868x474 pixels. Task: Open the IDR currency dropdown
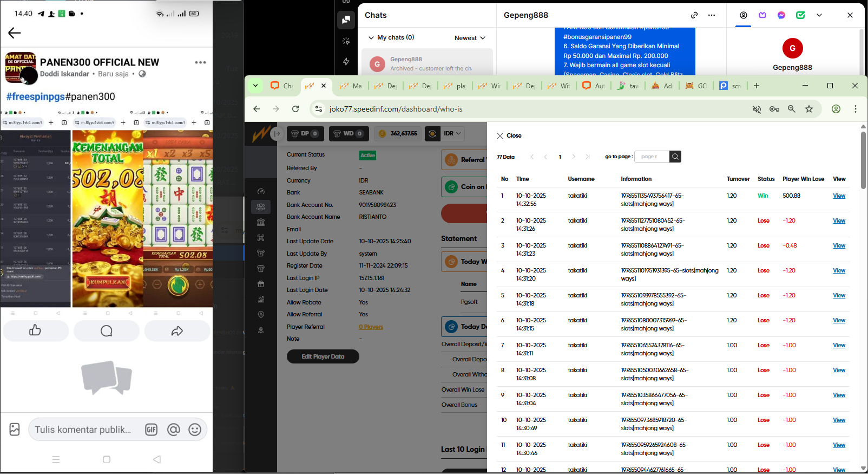(x=452, y=133)
